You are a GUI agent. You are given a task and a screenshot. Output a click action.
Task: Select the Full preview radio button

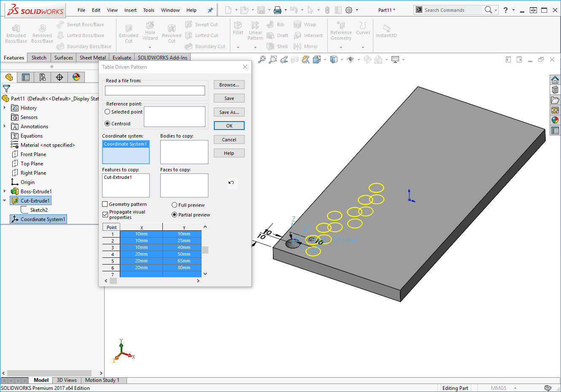[174, 205]
